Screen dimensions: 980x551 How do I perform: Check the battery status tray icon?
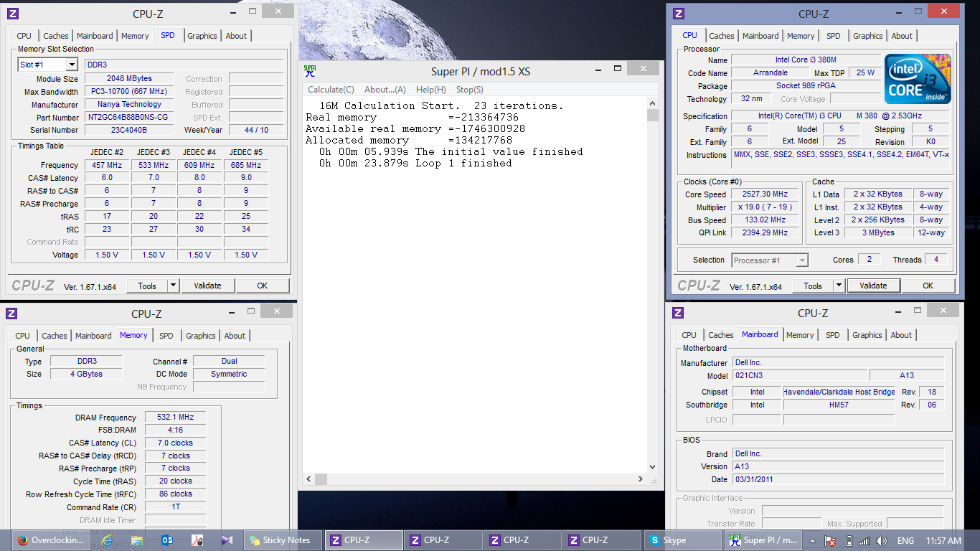click(x=849, y=541)
